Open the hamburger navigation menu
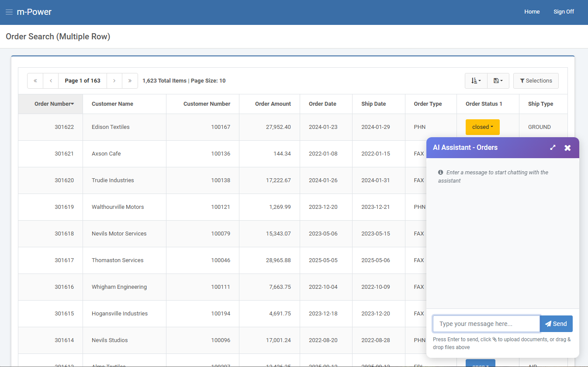The image size is (588, 367). [x=9, y=12]
